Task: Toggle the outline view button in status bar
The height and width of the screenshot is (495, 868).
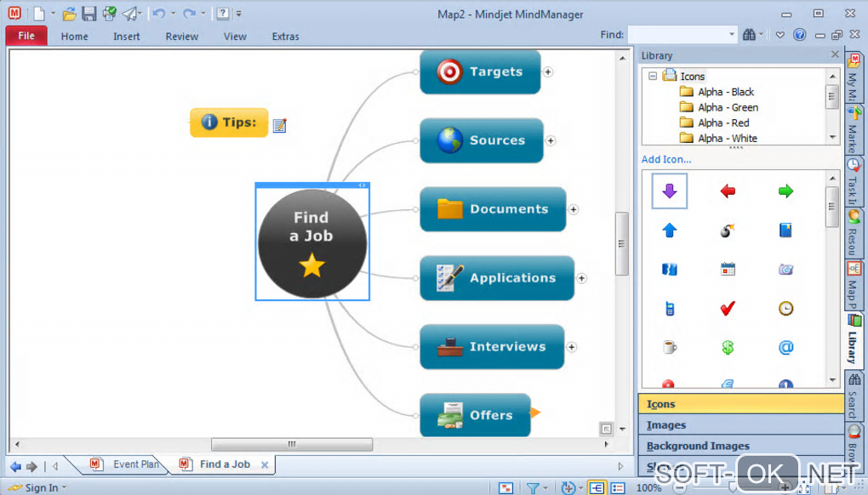Action: tap(618, 488)
